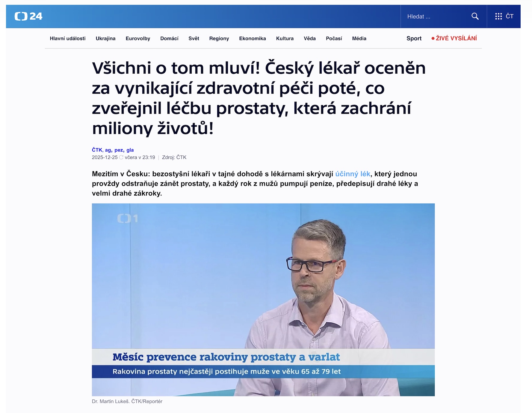The image size is (532, 413).
Task: Go to the Ukrajina section
Action: coord(105,38)
